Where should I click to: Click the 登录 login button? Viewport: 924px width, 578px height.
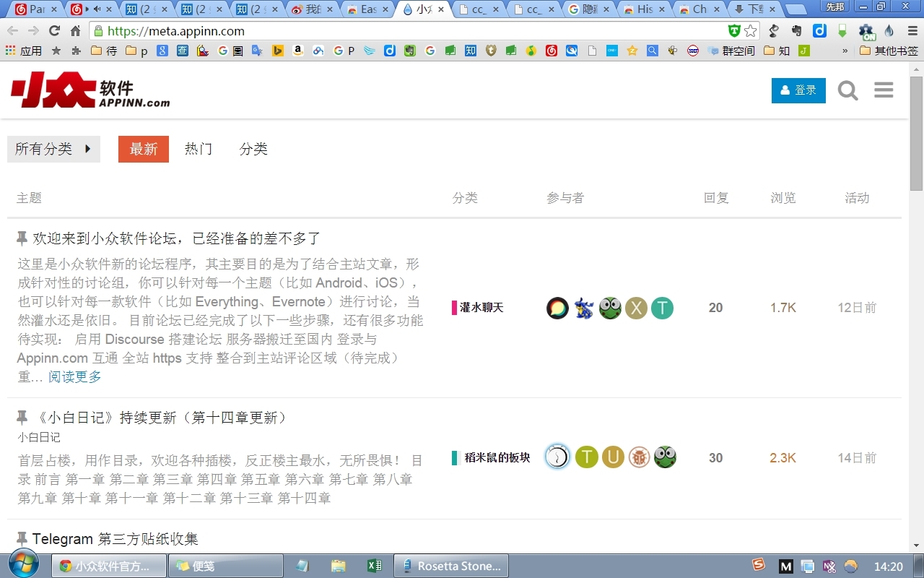coord(798,90)
